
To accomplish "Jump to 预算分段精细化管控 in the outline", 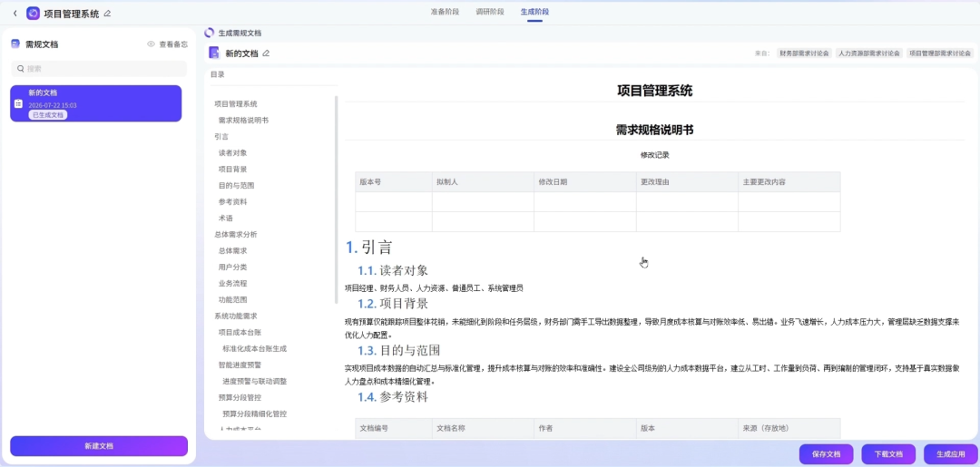I will coord(254,413).
